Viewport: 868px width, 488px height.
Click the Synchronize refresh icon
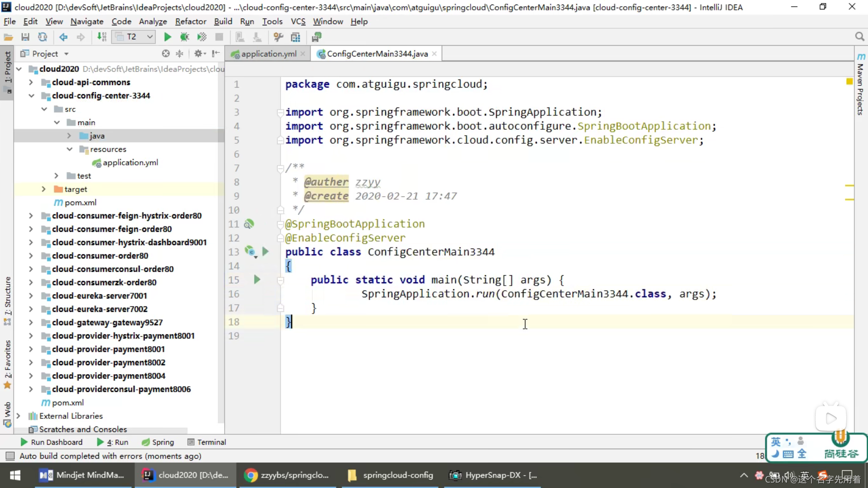[x=42, y=37]
